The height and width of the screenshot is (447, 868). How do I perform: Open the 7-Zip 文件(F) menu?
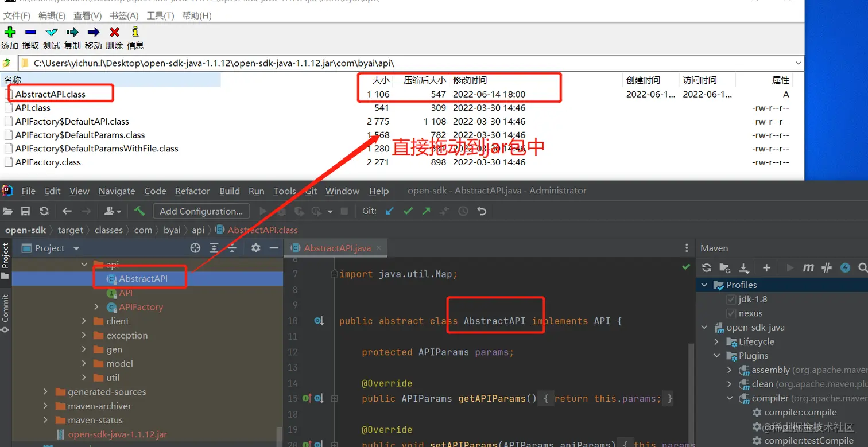[17, 15]
